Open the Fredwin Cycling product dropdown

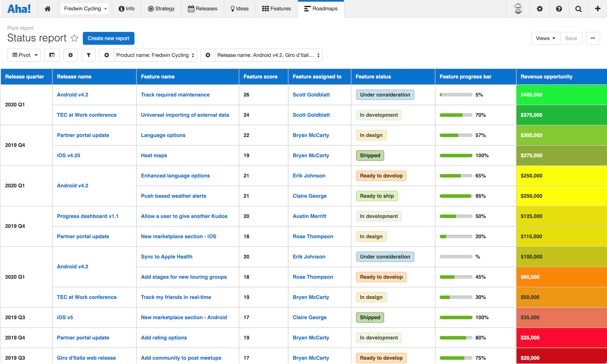[84, 9]
